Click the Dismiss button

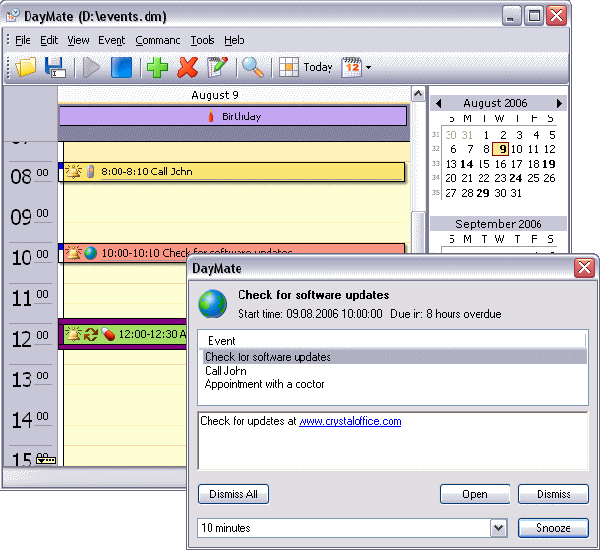tap(553, 494)
